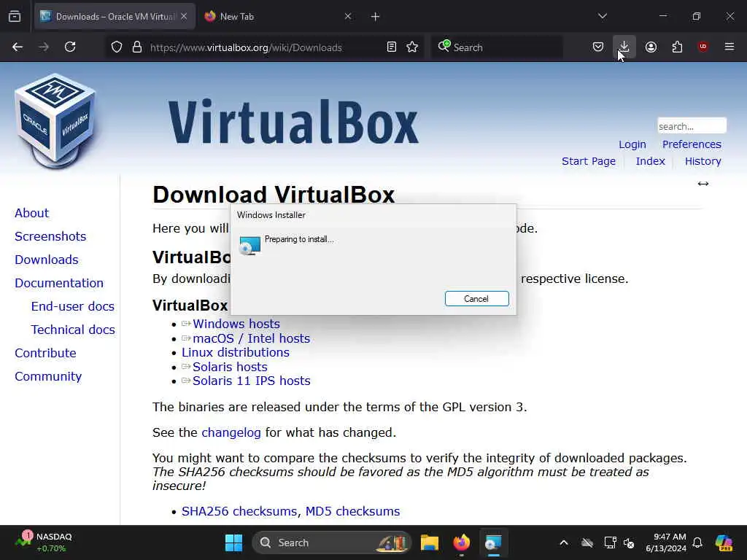Click the padlock site security icon
The height and width of the screenshot is (560, 747).
[x=137, y=47]
